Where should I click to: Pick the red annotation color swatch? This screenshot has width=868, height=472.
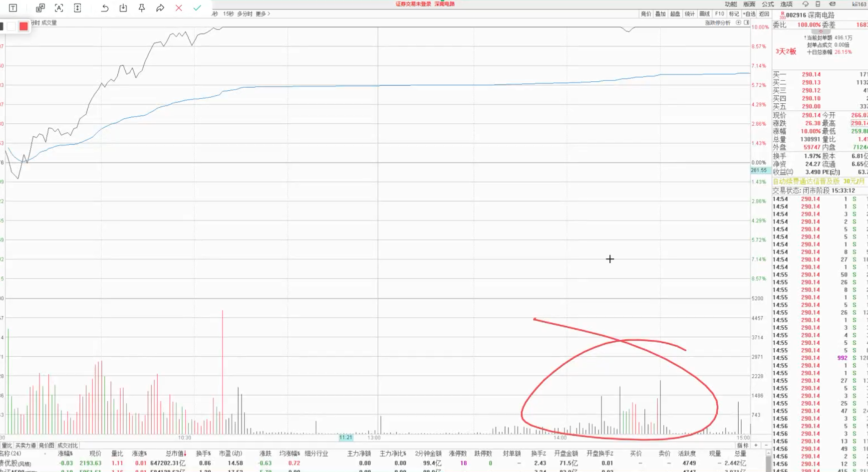pos(23,26)
